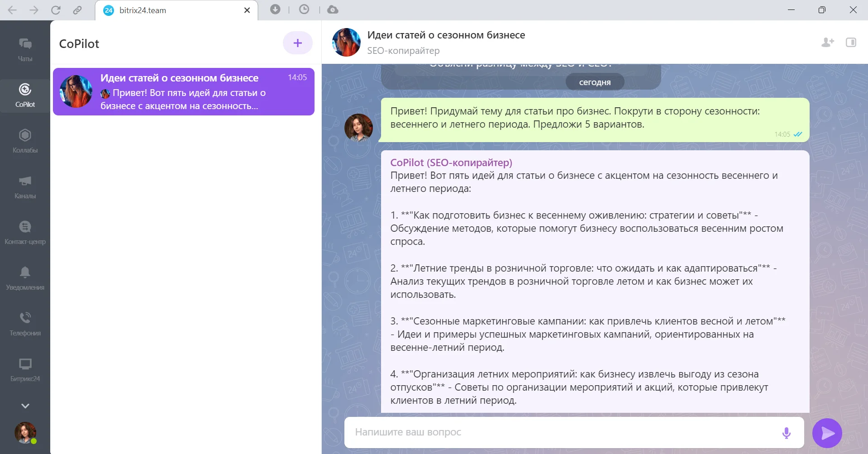Click the copy link icon in the toolbar

(77, 10)
